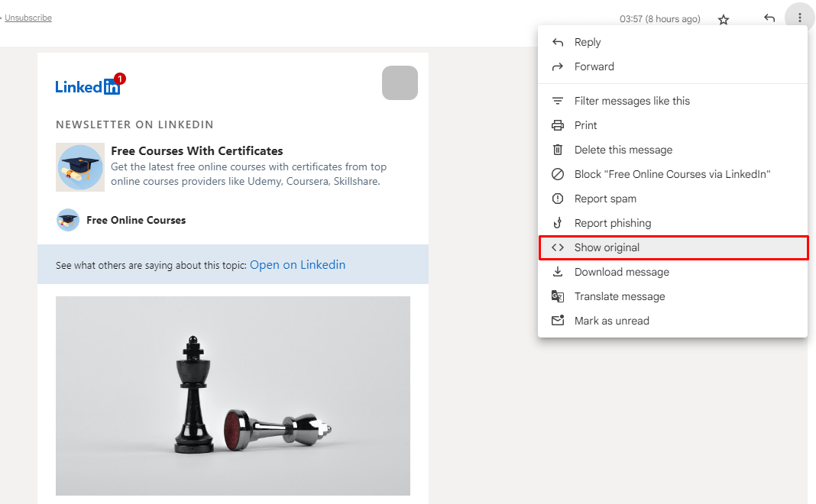The height and width of the screenshot is (504, 816).
Task: Select the printer icon to print the message
Action: (x=559, y=125)
